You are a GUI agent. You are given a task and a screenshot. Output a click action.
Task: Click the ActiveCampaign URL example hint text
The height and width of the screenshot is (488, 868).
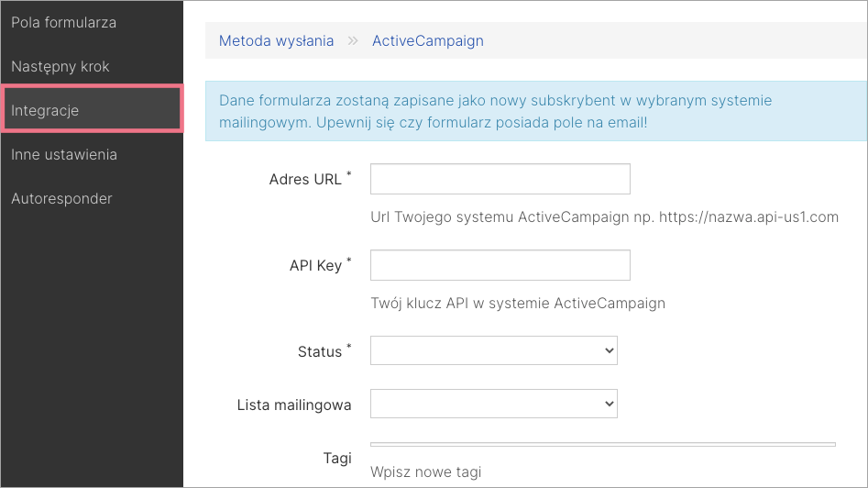click(x=605, y=217)
